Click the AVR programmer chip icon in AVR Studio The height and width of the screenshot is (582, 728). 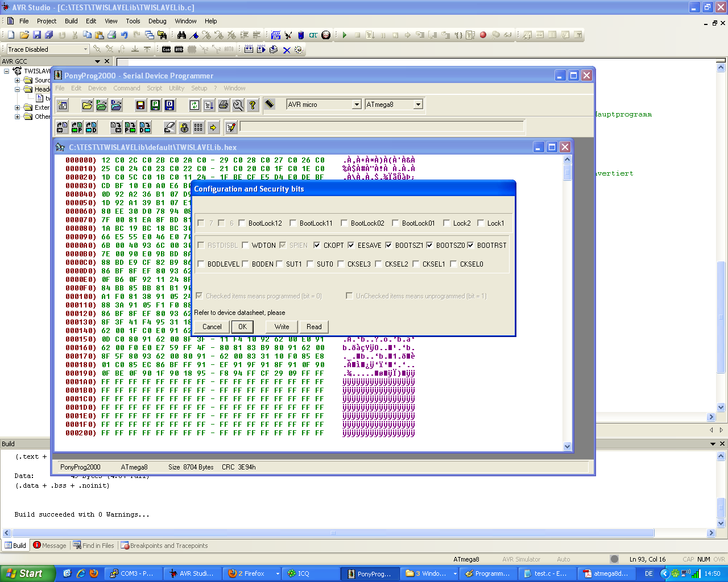click(179, 49)
